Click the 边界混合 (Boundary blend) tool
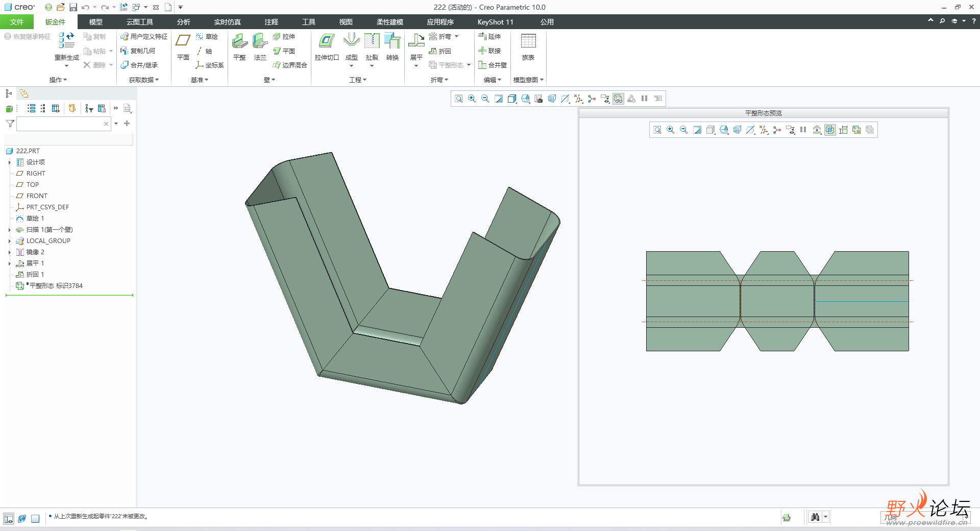Image resolution: width=980 pixels, height=531 pixels. [289, 65]
